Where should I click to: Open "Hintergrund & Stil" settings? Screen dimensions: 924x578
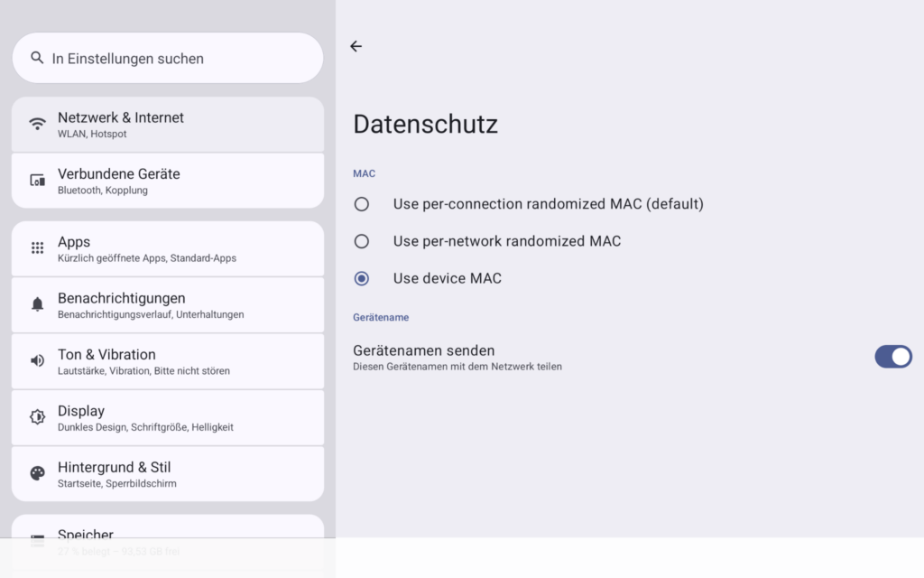[167, 473]
